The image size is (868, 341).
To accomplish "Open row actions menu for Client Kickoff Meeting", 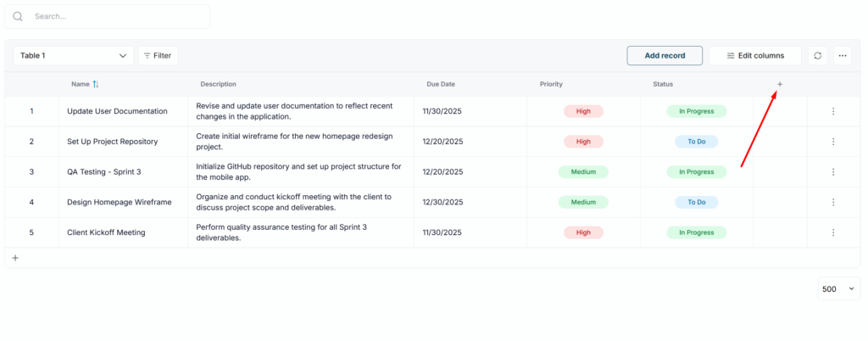I will click(x=833, y=232).
